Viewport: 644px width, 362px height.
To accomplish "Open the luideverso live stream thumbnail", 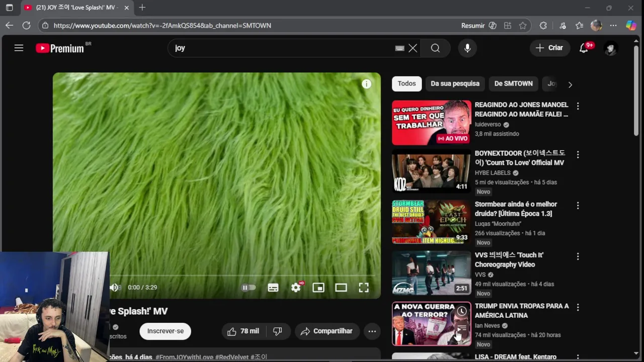I will click(x=432, y=123).
